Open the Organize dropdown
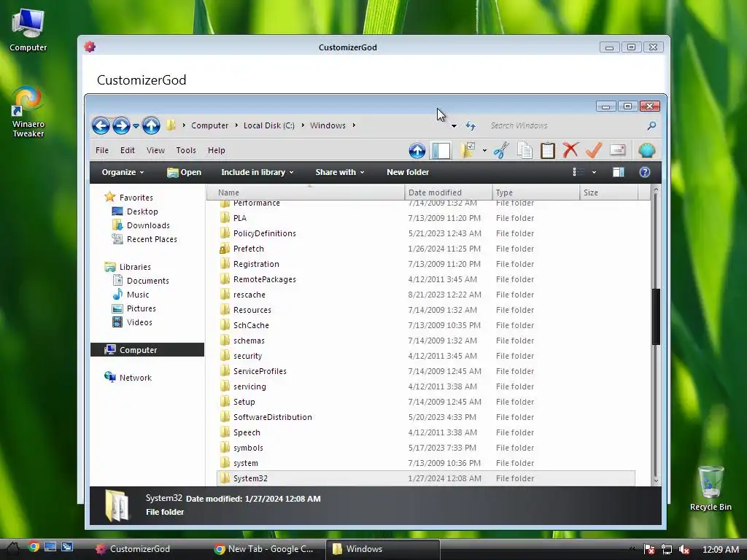The image size is (747, 560). pos(123,172)
